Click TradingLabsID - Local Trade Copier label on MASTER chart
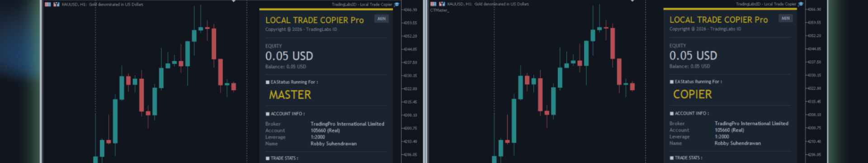The image size is (868, 163). pyautogui.click(x=362, y=5)
